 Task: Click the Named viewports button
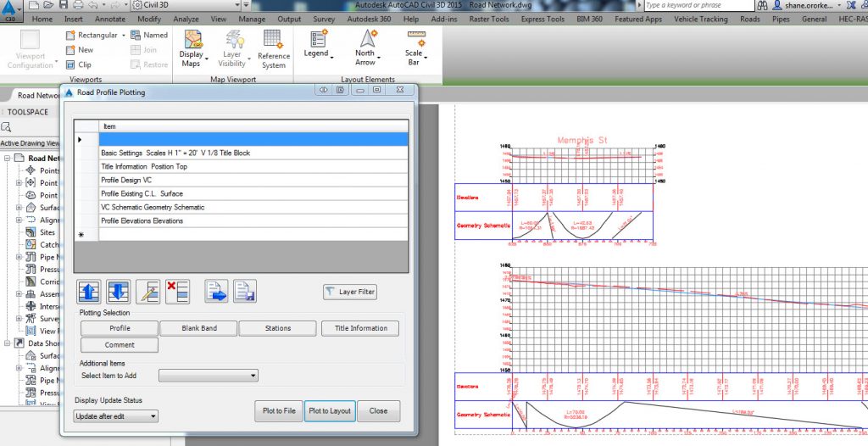(149, 35)
